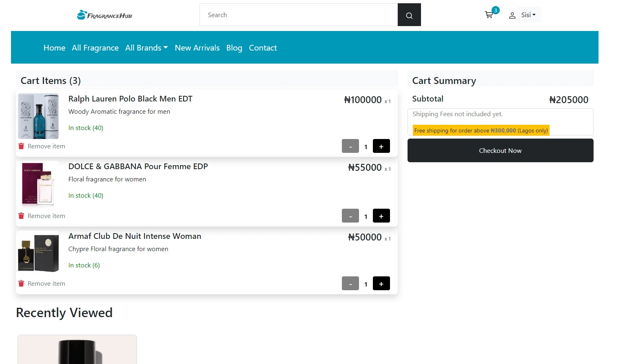Viewport: 636px width, 364px height.
Task: Click 'Floral fragrance for women' description
Action: click(107, 179)
